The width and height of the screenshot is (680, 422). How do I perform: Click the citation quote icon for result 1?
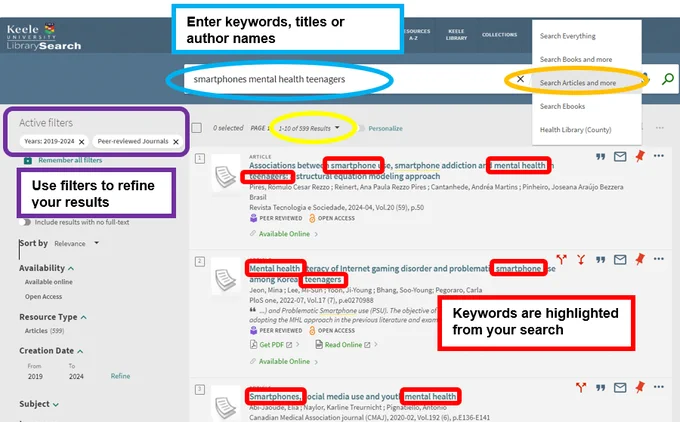point(600,157)
